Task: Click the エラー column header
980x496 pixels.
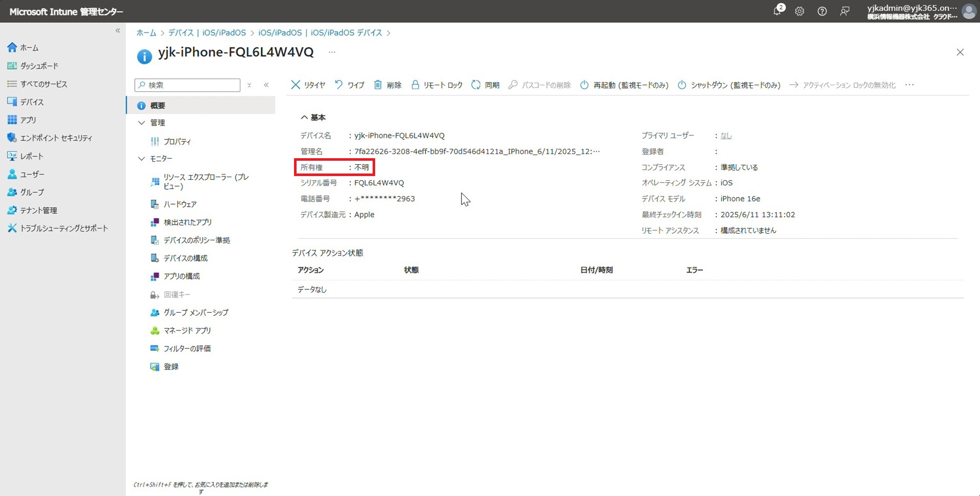Action: pos(695,270)
